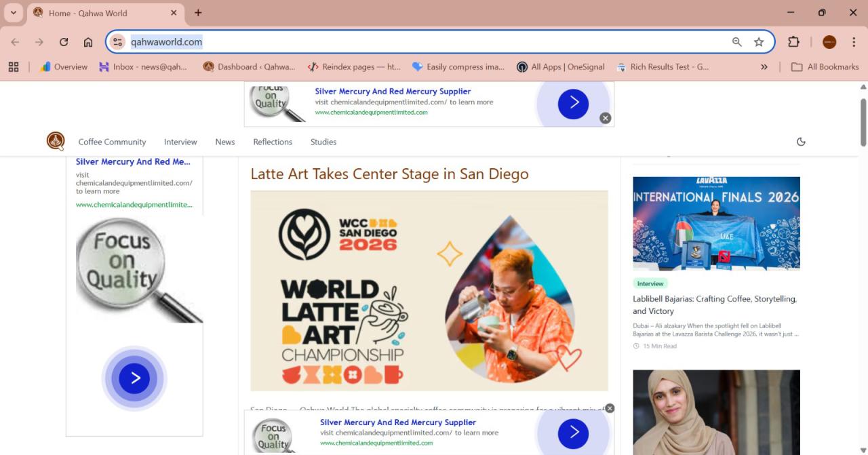Click the page vertical scrollbar thumb

[863, 122]
